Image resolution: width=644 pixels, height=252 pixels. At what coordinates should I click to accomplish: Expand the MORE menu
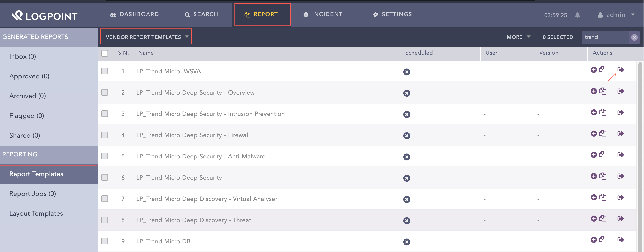click(x=518, y=37)
